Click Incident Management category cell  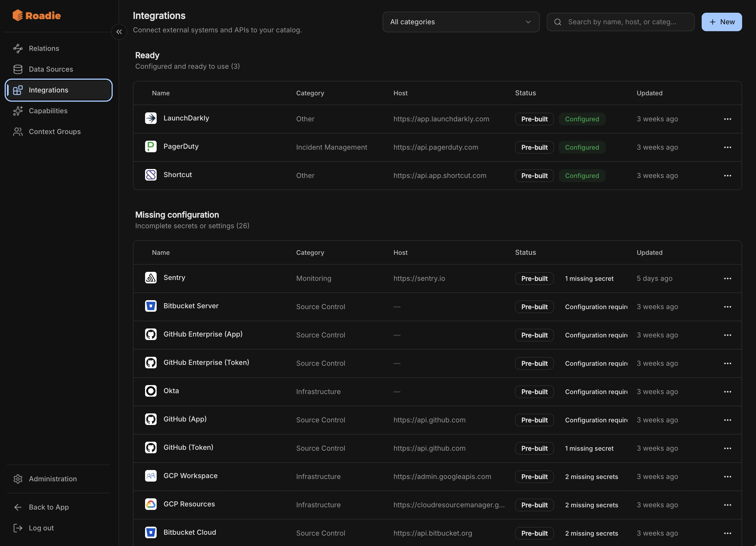click(331, 147)
